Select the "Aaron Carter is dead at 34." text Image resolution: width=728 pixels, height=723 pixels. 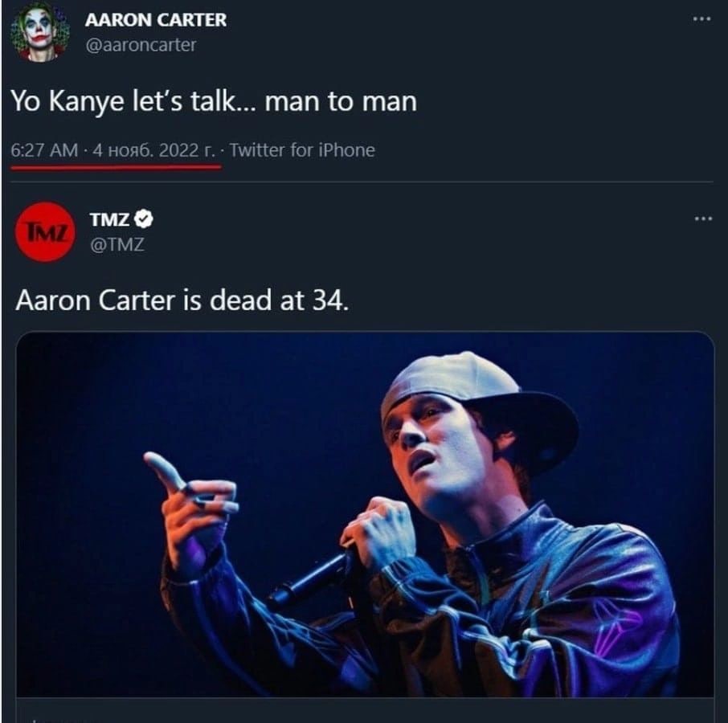pos(182,300)
